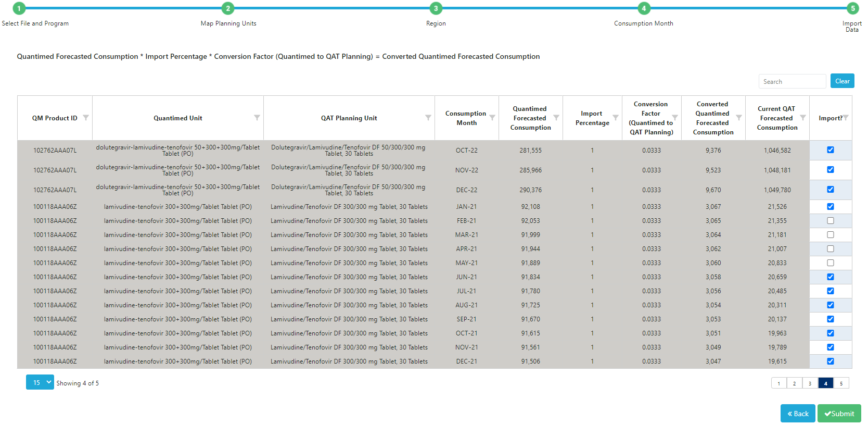Screen dimensions: 868x437
Task: Go to pagination page 2
Action: (x=795, y=383)
